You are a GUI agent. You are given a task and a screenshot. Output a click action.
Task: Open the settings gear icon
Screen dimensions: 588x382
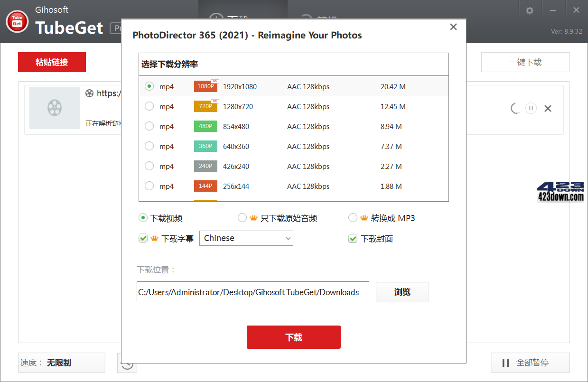[529, 9]
